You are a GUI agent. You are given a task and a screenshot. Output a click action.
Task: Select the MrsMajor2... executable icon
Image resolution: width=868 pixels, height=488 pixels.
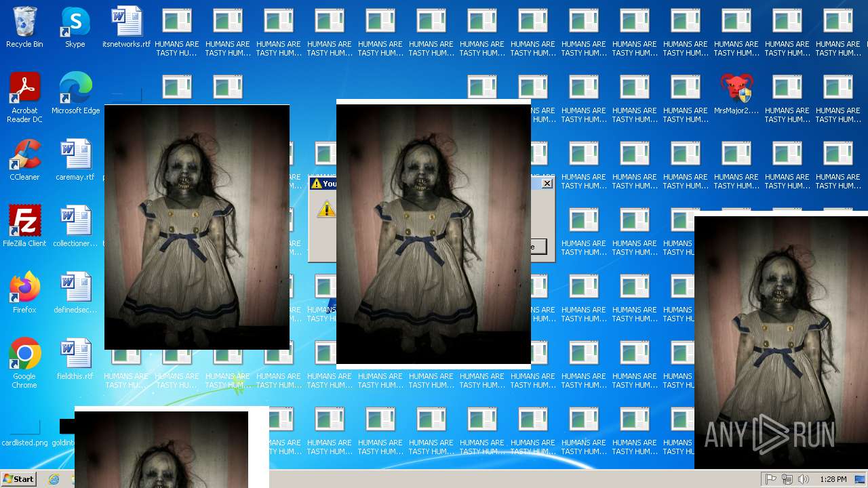tap(736, 94)
